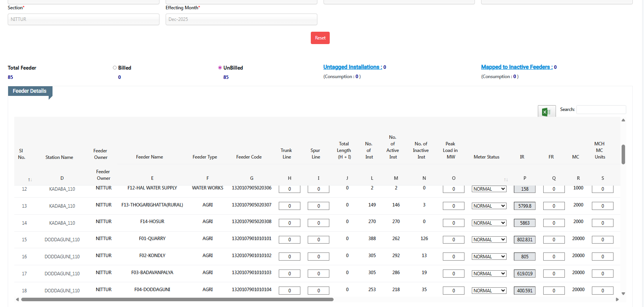Image resolution: width=644 pixels, height=307 pixels.
Task: Open Meter Status dropdown for F12-HAL WATER SUPPLY
Action: pyautogui.click(x=489, y=189)
